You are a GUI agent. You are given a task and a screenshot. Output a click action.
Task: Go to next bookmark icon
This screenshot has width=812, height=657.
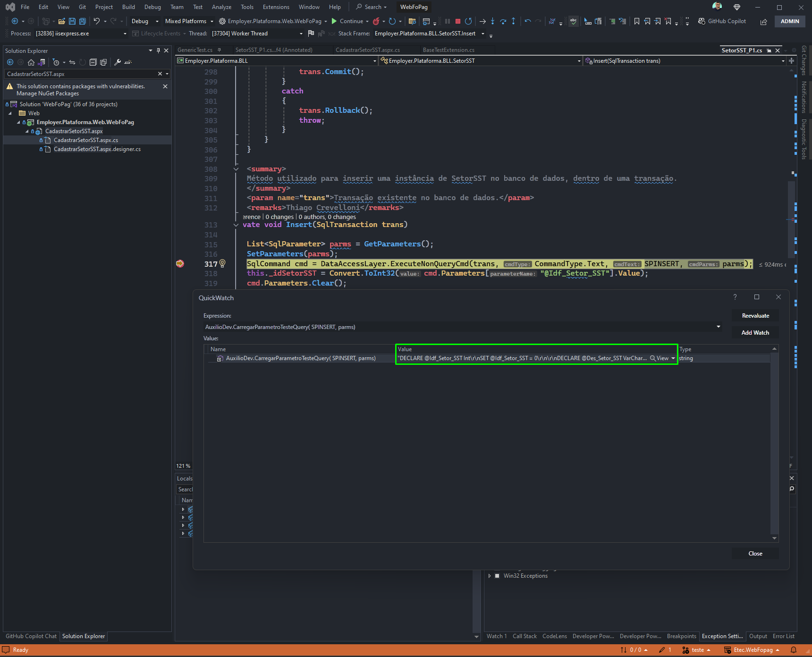658,21
